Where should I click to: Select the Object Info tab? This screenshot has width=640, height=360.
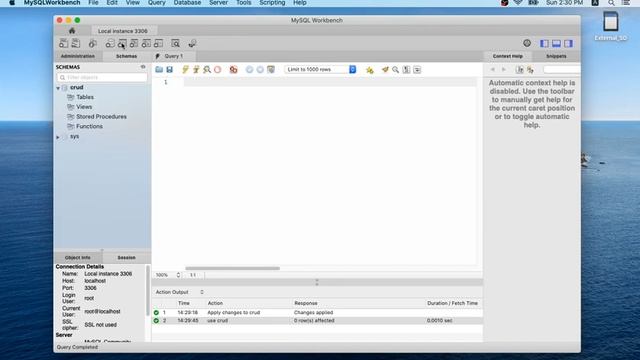(x=78, y=258)
